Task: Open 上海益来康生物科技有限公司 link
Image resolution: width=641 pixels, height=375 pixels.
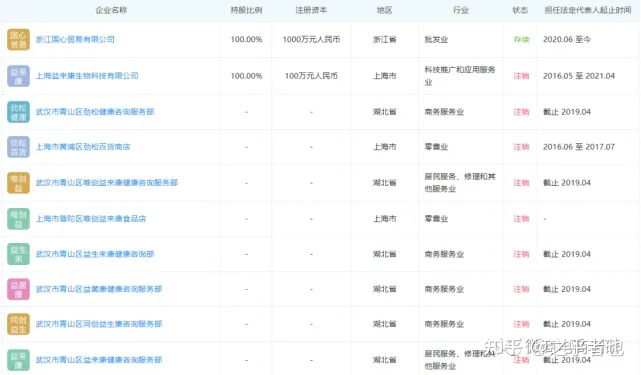Action: (87, 76)
